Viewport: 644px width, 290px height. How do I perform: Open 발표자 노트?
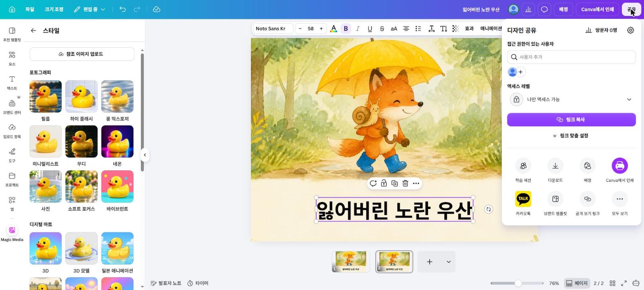(x=166, y=283)
